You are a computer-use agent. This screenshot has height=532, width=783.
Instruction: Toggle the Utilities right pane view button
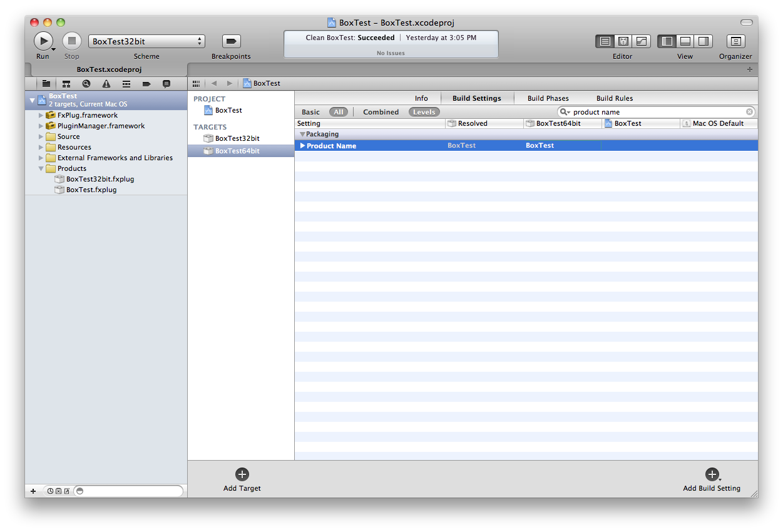(704, 41)
